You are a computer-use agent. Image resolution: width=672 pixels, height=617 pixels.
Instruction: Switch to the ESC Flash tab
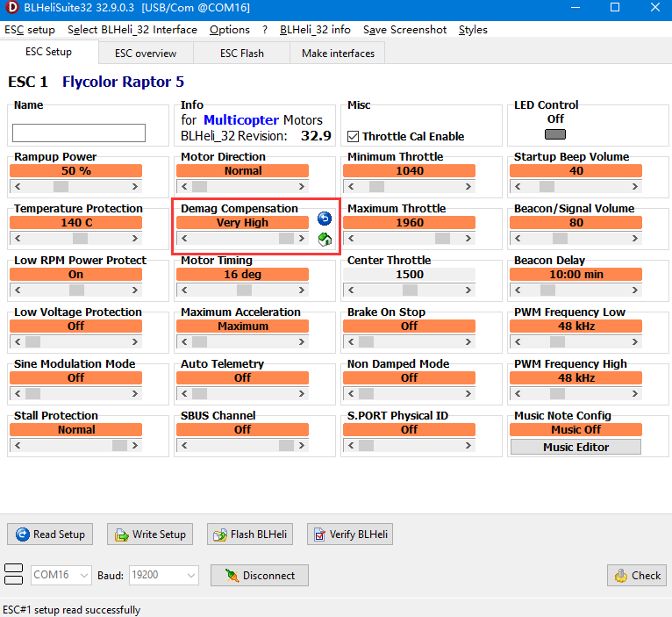(241, 54)
